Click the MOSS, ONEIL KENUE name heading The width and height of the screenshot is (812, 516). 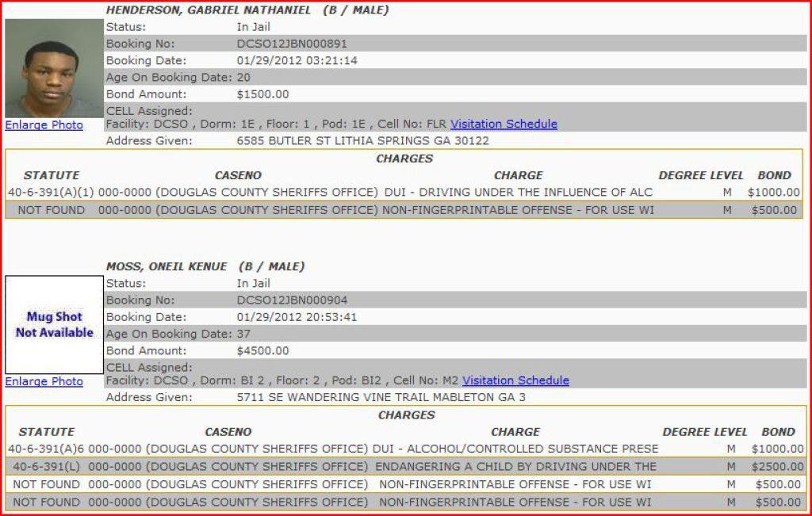point(167,267)
